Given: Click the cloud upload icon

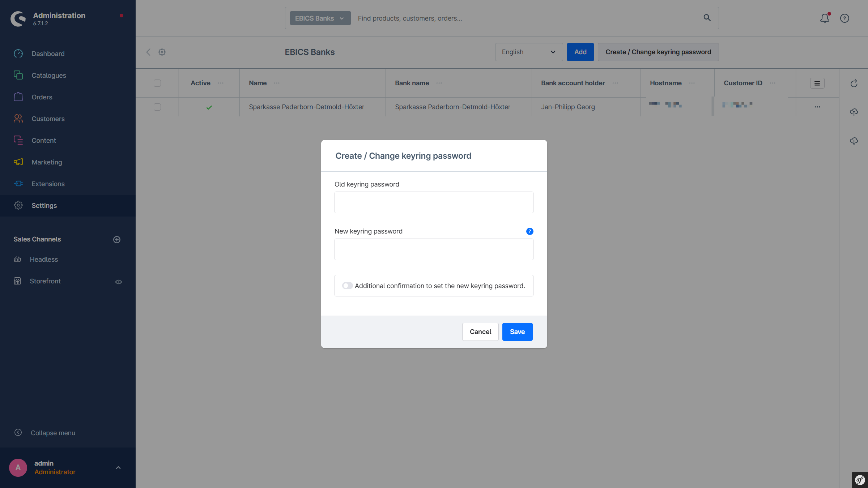Looking at the screenshot, I should pos(854,112).
